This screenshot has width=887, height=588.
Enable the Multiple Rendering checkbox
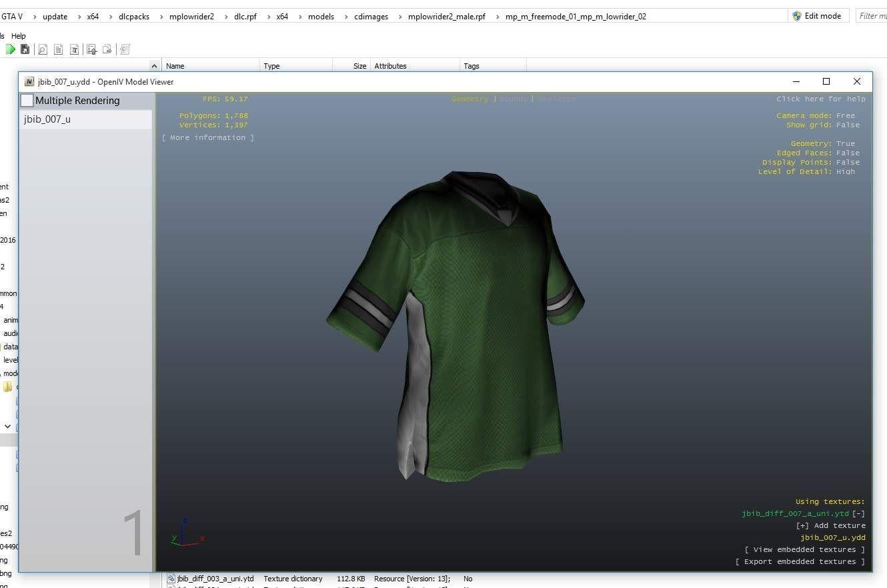(27, 101)
